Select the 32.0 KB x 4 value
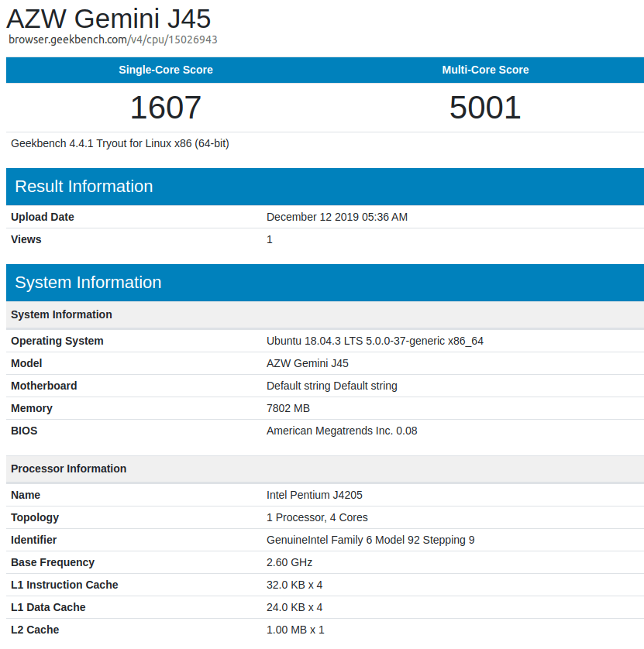Image resolution: width=644 pixels, height=649 pixels. [x=294, y=585]
